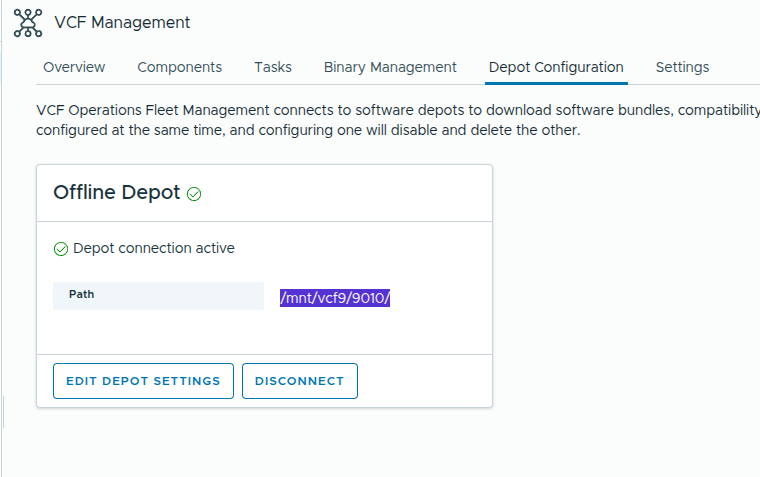This screenshot has height=477, width=760.
Task: Click the VCF Management network icon
Action: coord(28,22)
